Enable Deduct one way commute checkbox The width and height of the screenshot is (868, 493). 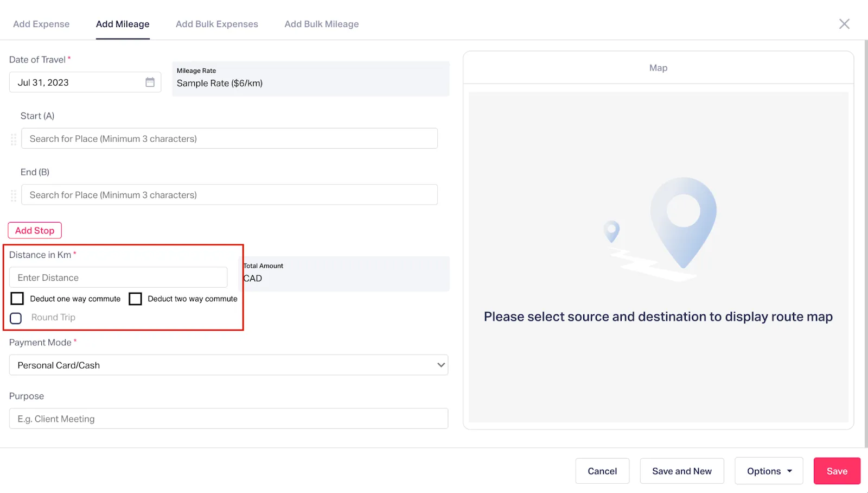[x=17, y=299]
